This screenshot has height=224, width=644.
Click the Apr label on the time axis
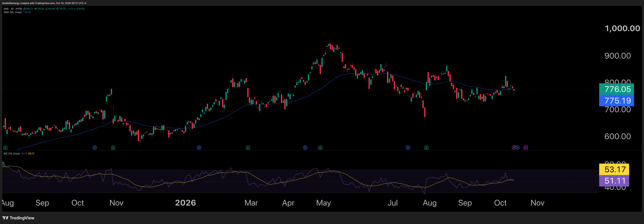click(x=288, y=203)
